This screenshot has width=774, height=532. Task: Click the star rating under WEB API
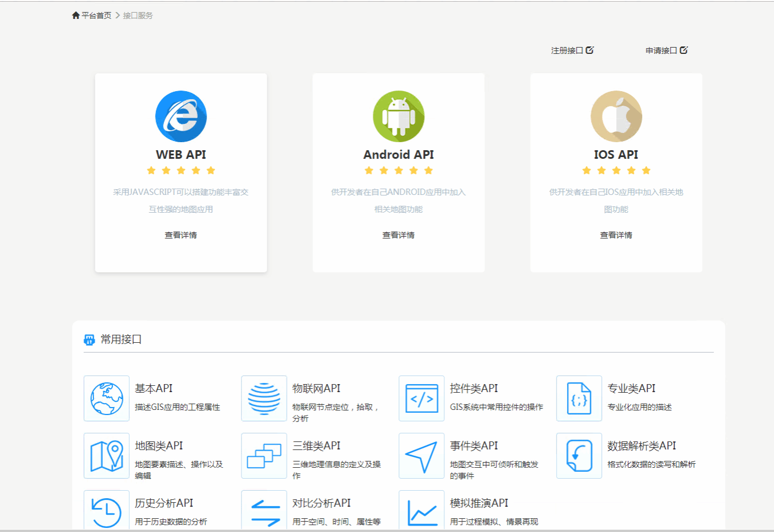point(181,170)
